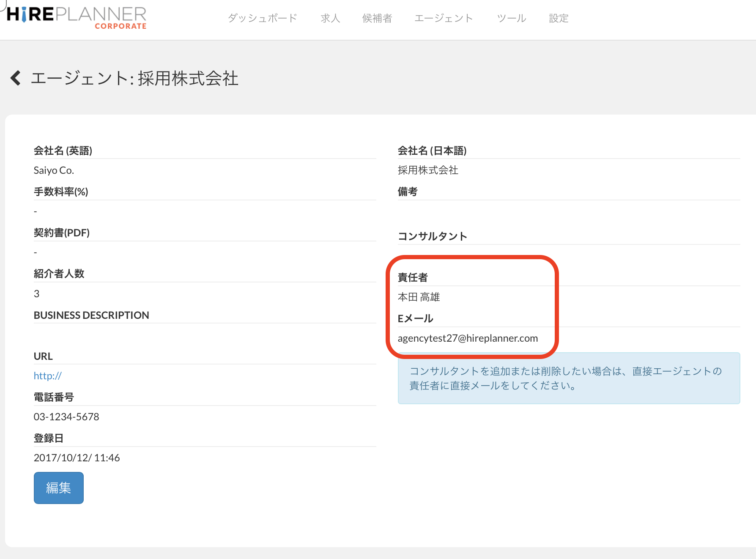
Task: Open the ダッシュボード menu
Action: pyautogui.click(x=262, y=18)
